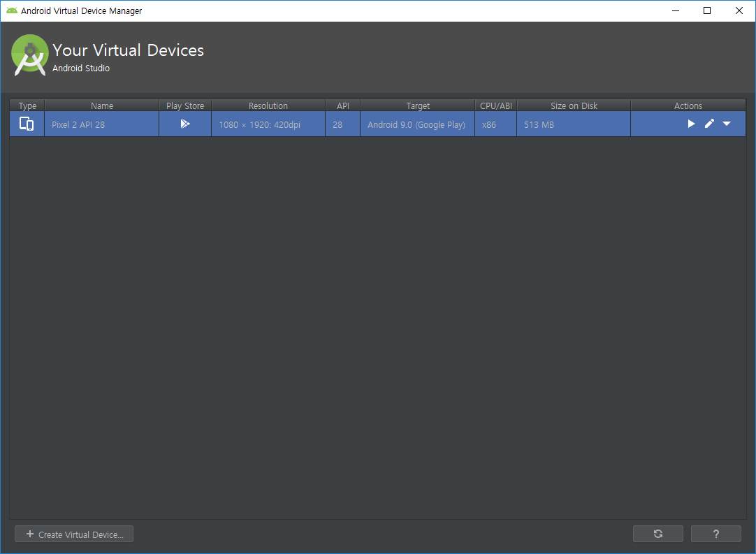Click the 'x86' CPU cell
Viewport: 756px width, 554px height.
click(495, 124)
